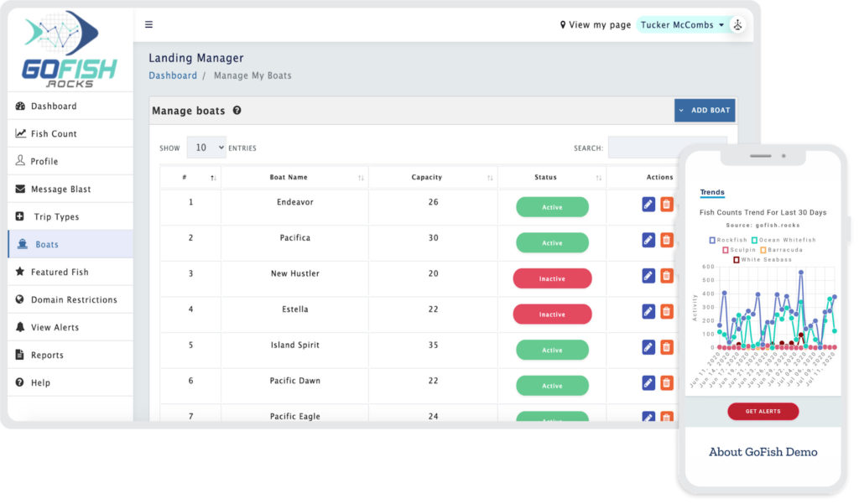Click the edit pencil icon for Endeavor
The width and height of the screenshot is (859, 504).
click(x=648, y=205)
